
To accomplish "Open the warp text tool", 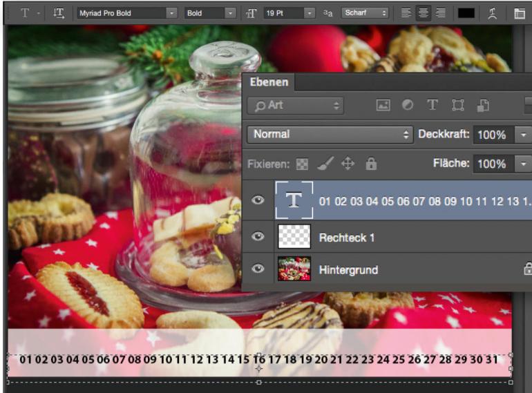I will pyautogui.click(x=492, y=13).
